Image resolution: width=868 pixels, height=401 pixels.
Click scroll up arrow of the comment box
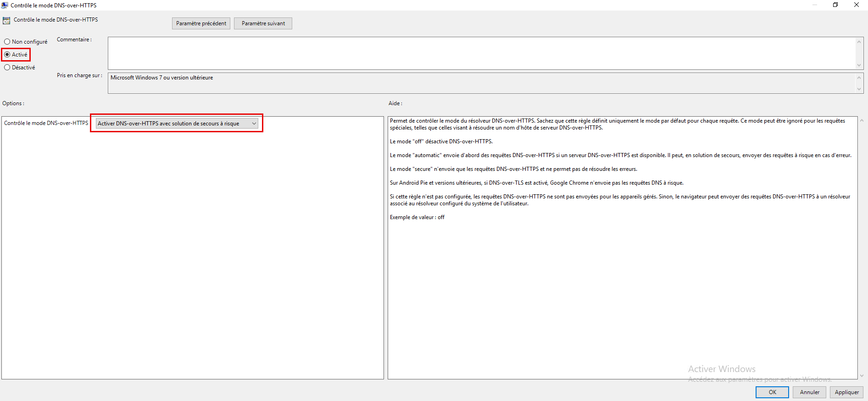point(859,42)
